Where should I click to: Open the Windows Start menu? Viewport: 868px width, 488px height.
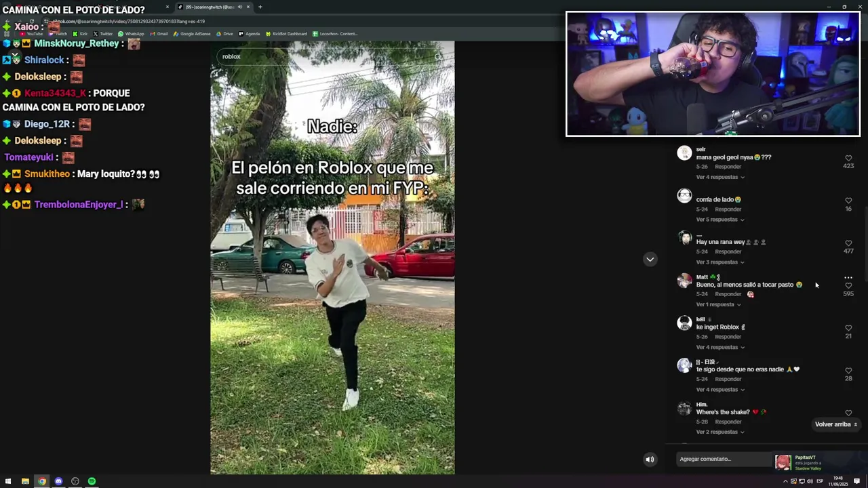click(8, 481)
